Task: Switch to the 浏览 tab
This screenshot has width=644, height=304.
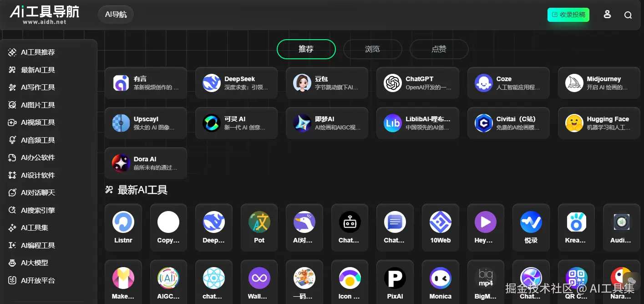Action: [x=372, y=49]
